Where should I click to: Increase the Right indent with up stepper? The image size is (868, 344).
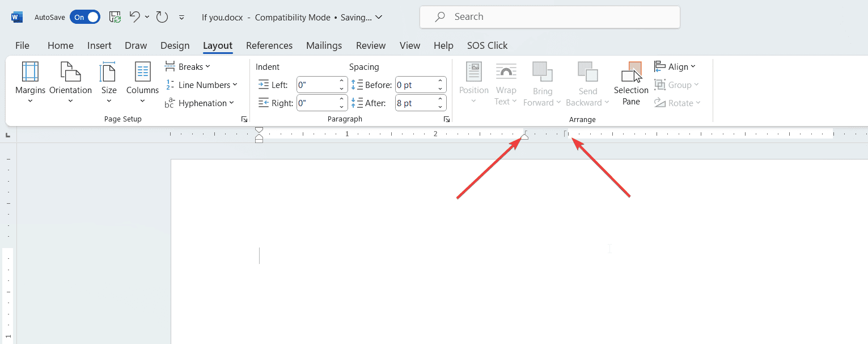click(x=341, y=99)
